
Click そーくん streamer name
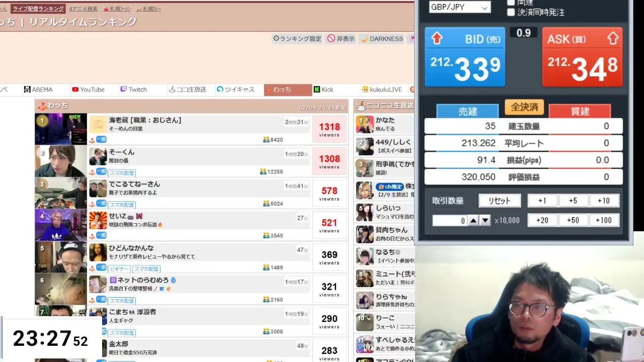pyautogui.click(x=122, y=152)
